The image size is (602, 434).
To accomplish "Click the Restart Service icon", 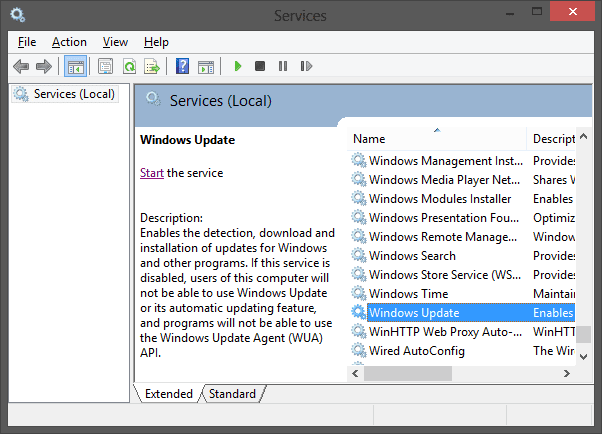I will click(x=306, y=66).
